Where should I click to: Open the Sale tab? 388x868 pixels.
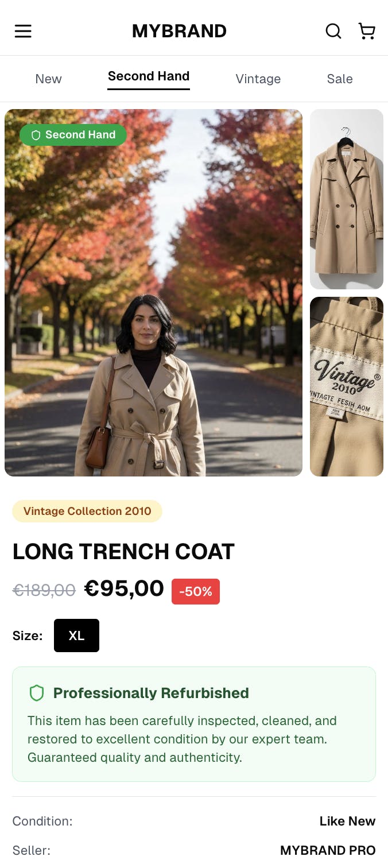[340, 79]
